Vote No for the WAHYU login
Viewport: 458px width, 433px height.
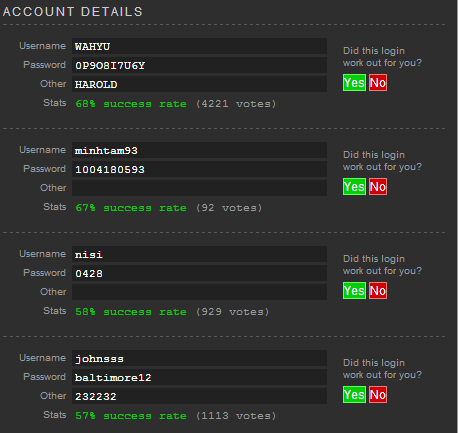pos(378,83)
